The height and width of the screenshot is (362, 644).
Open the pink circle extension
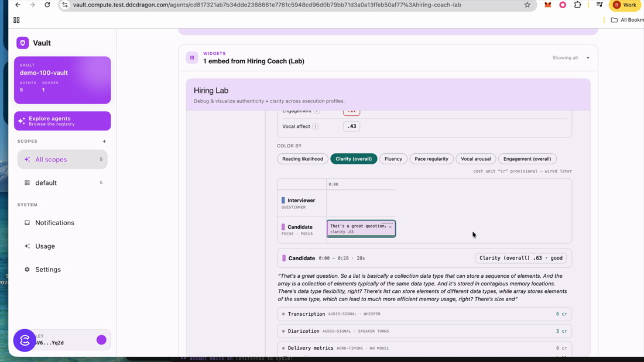point(563,5)
